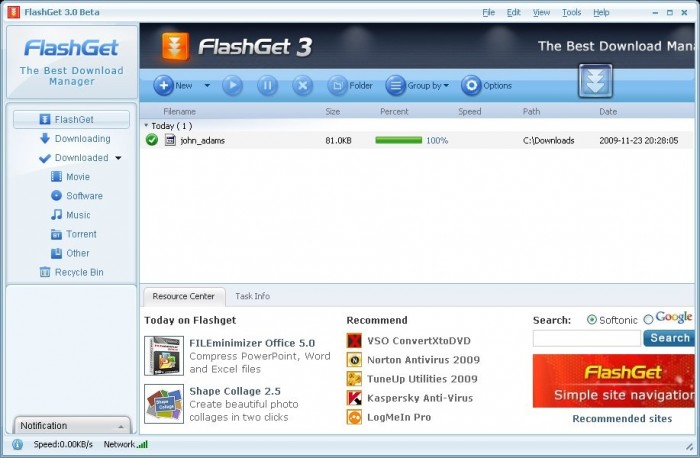Image resolution: width=700 pixels, height=458 pixels.
Task: Click the info icon in status bar
Action: coord(17,444)
